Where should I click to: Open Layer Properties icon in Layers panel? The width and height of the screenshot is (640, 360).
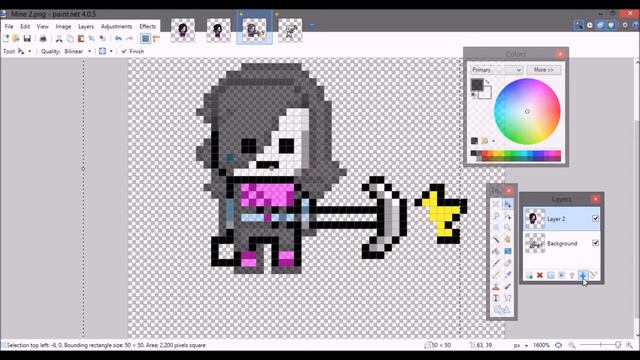pos(593,276)
